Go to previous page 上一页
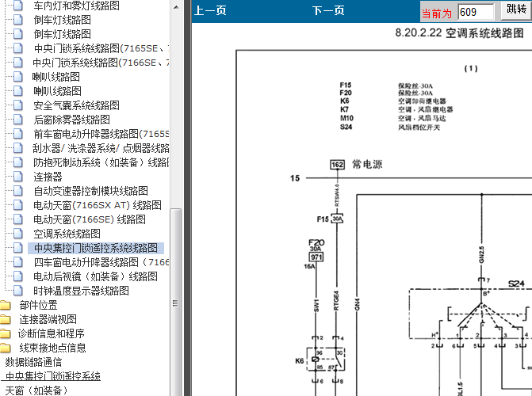 coord(210,10)
